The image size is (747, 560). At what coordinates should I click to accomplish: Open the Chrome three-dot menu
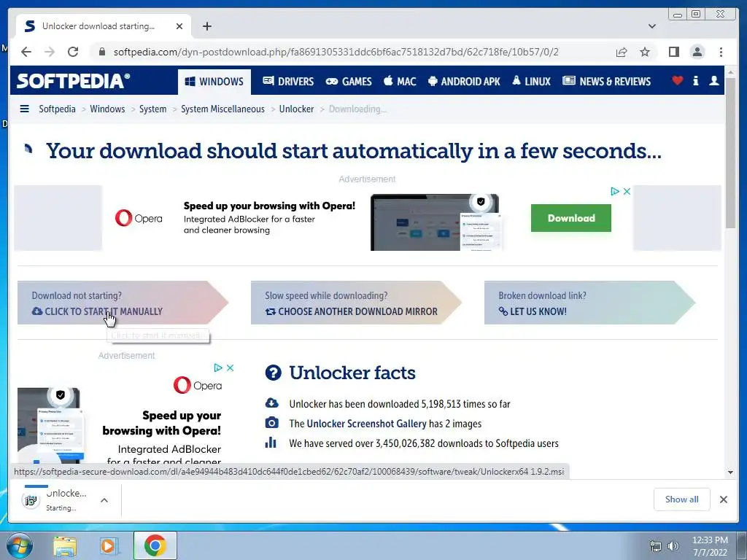click(x=721, y=52)
